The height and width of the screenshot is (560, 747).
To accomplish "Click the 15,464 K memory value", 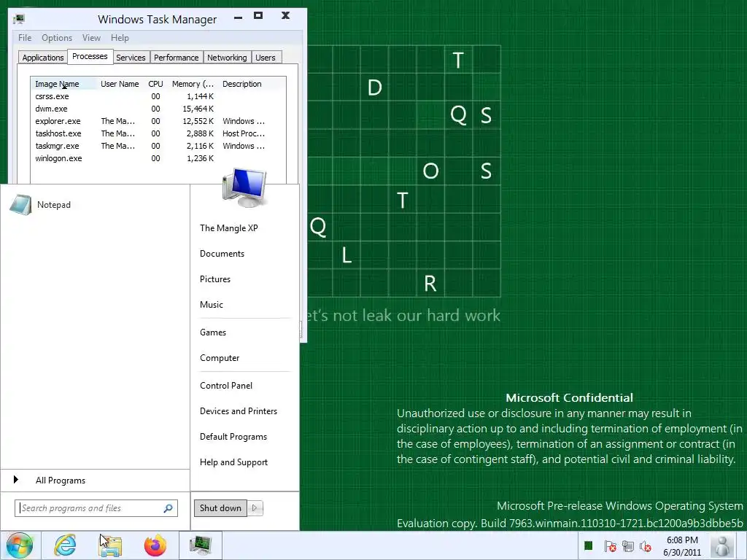I will [198, 109].
